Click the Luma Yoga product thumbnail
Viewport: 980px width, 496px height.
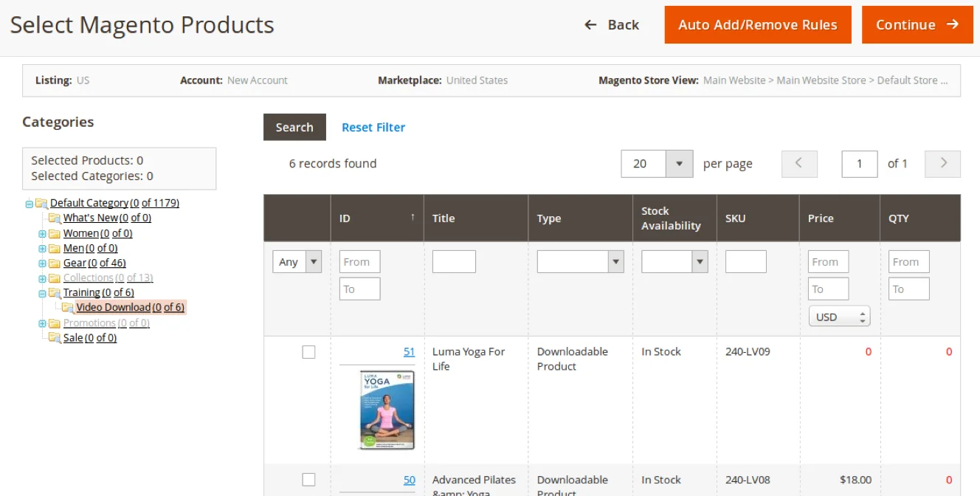[x=387, y=410]
